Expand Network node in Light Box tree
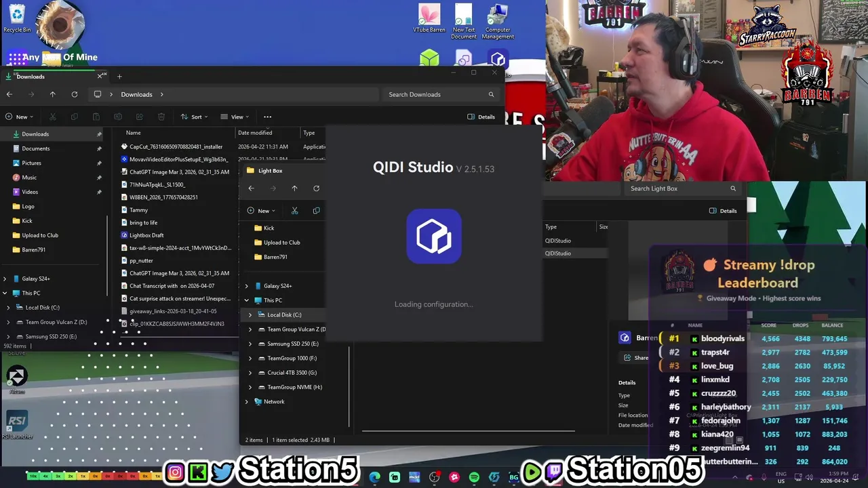868x488 pixels. (x=246, y=402)
